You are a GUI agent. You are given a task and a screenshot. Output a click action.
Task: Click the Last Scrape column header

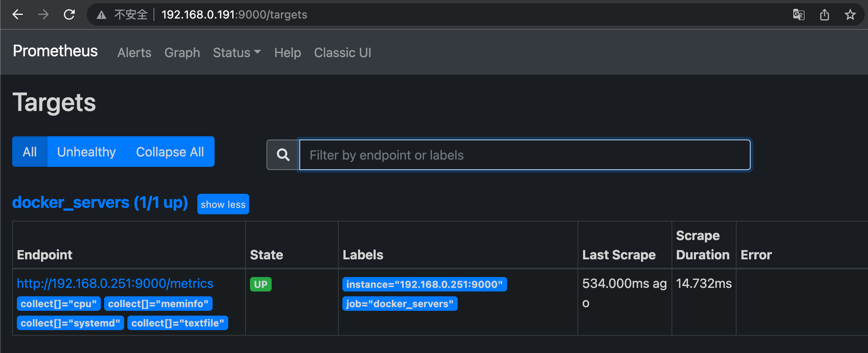coord(619,255)
